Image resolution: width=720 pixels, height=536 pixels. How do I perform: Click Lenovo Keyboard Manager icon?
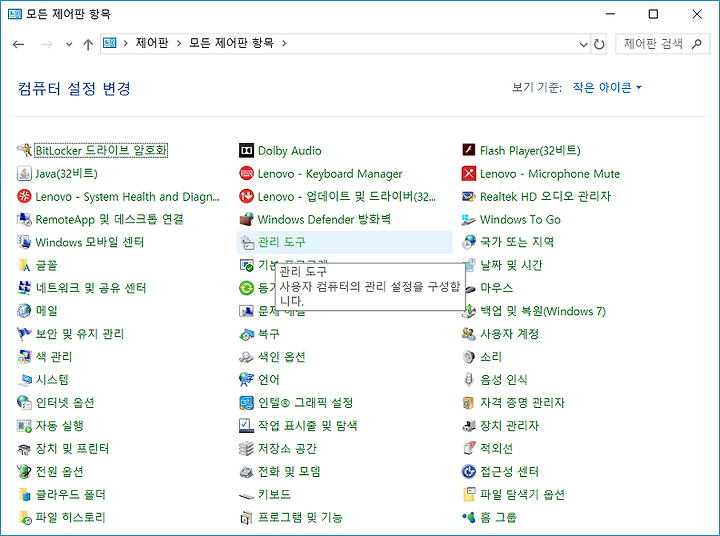[246, 173]
